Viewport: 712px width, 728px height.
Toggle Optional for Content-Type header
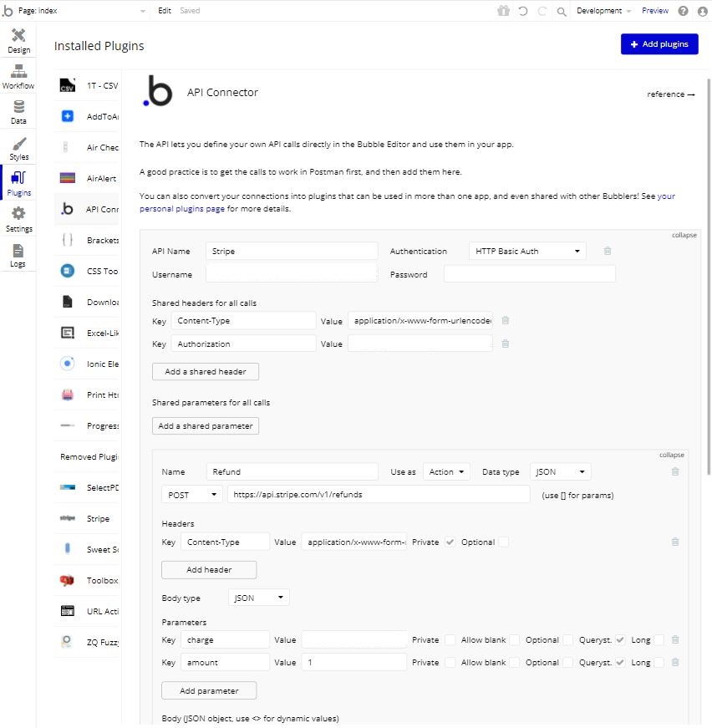(504, 542)
